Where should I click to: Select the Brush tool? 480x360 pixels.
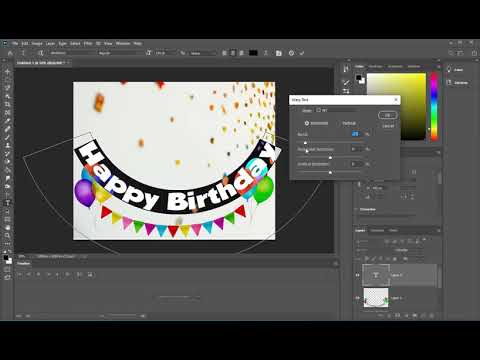(7, 137)
